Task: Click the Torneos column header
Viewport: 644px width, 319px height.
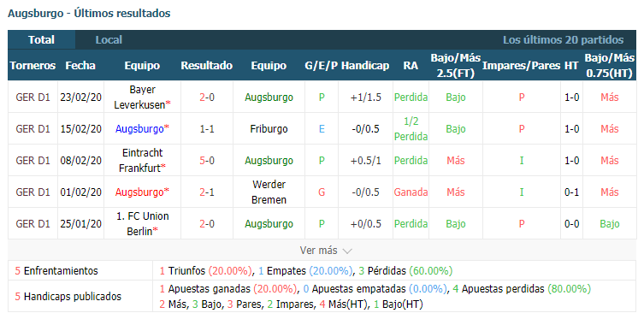Action: [x=32, y=66]
